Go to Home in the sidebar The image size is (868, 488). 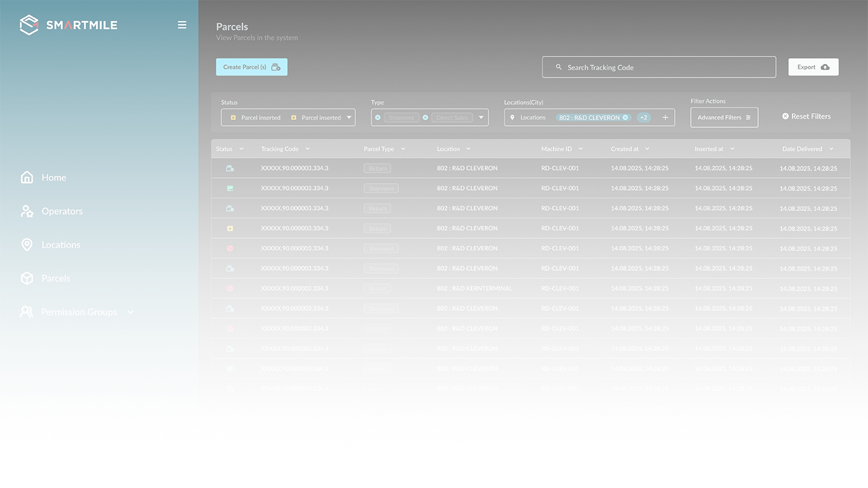53,178
